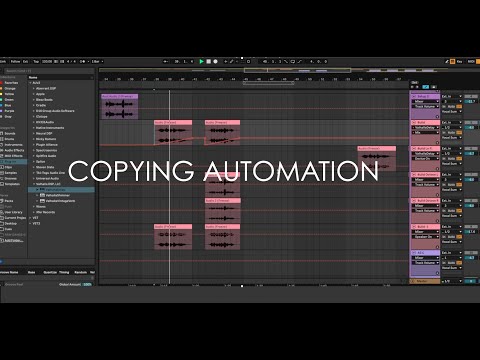The height and width of the screenshot is (360, 480).
Task: Open the Templates category
Action: point(12,184)
